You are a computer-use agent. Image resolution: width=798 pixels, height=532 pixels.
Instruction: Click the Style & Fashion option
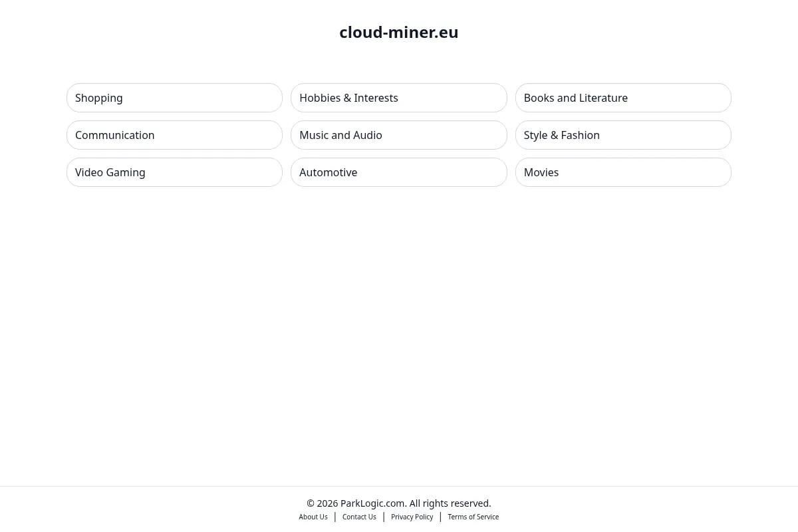coord(623,135)
